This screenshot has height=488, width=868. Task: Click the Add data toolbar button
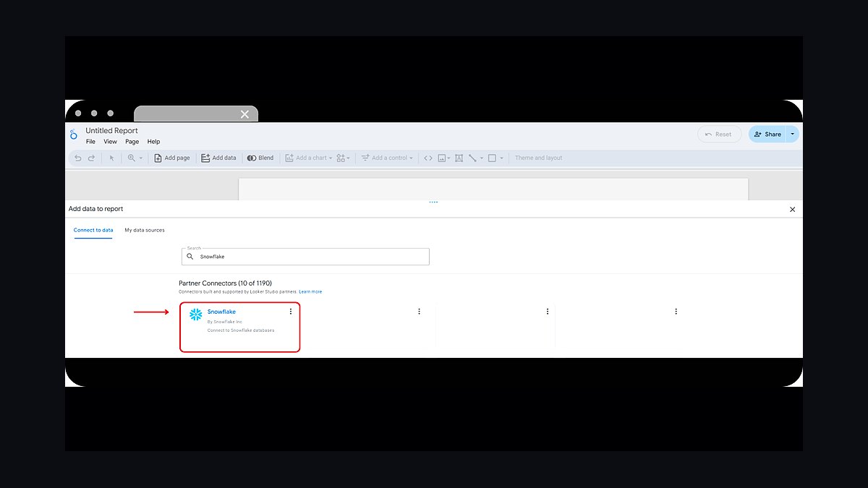(218, 158)
